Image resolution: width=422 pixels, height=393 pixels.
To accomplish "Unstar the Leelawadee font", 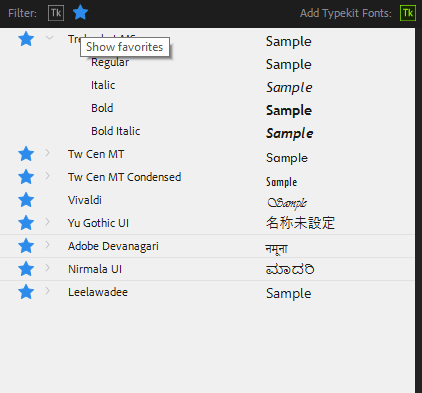I will [26, 292].
